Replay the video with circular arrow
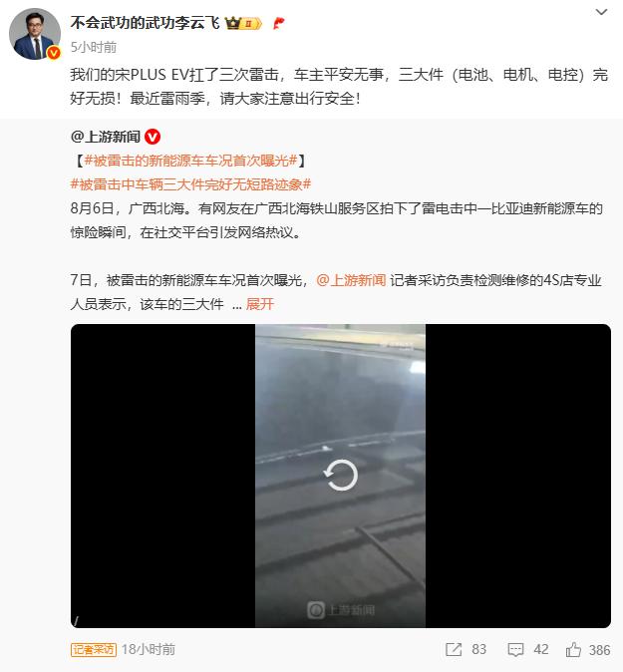Image resolution: width=623 pixels, height=672 pixels. [341, 475]
